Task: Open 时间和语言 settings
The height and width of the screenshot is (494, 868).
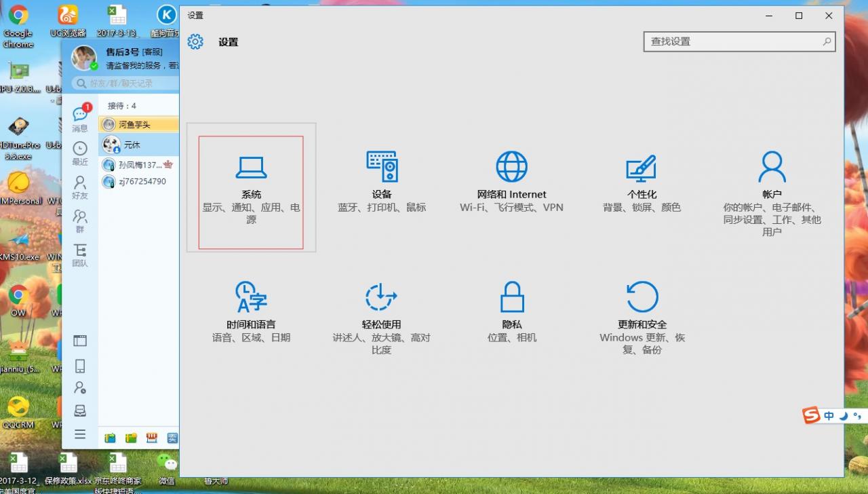Action: tap(251, 312)
